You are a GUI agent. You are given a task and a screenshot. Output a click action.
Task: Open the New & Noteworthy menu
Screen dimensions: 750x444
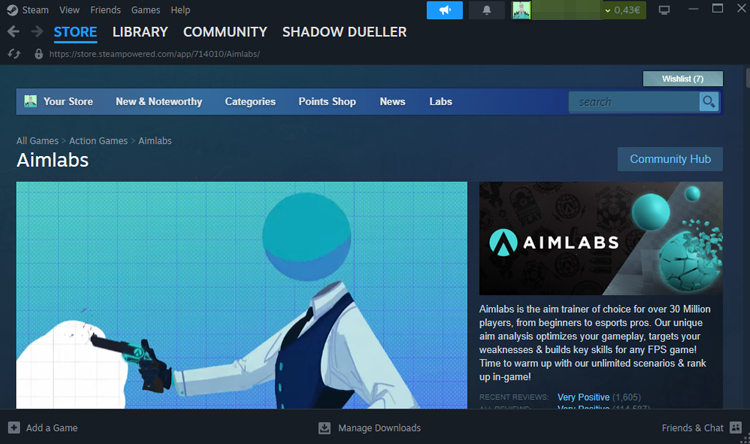click(x=159, y=101)
